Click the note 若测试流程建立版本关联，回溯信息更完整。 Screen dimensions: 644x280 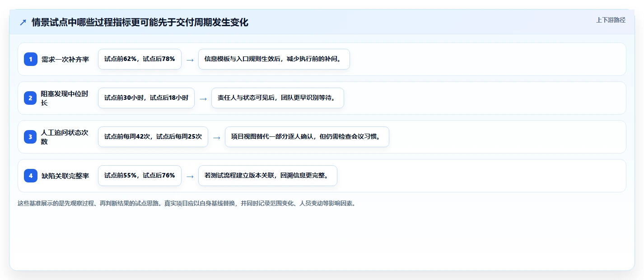pyautogui.click(x=268, y=176)
